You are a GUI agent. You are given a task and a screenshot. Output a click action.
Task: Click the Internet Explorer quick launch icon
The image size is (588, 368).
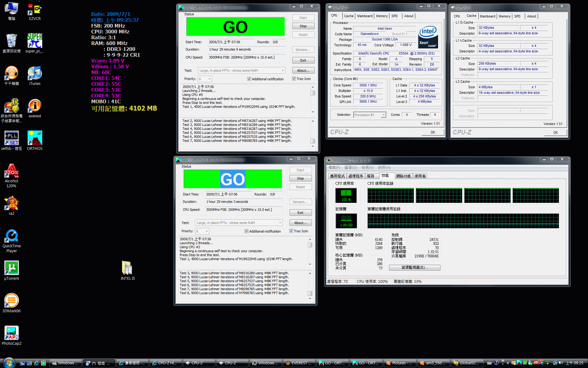36,363
